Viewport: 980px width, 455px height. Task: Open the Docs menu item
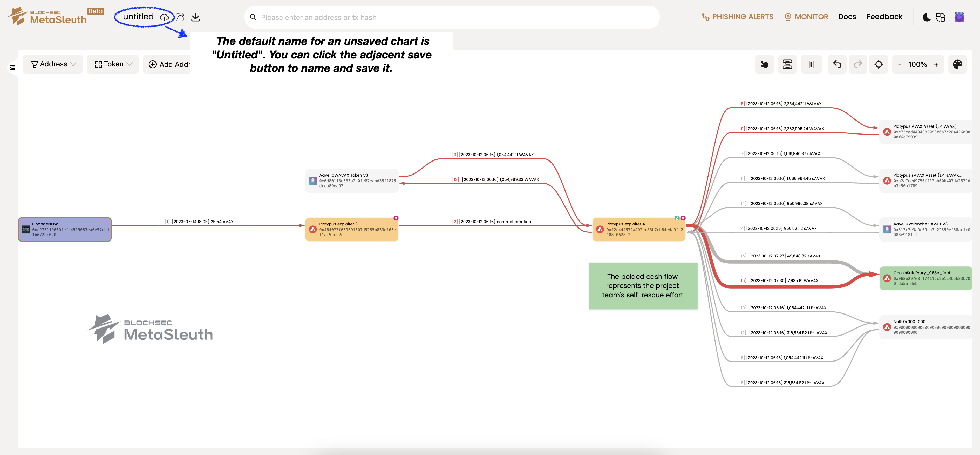coord(847,17)
